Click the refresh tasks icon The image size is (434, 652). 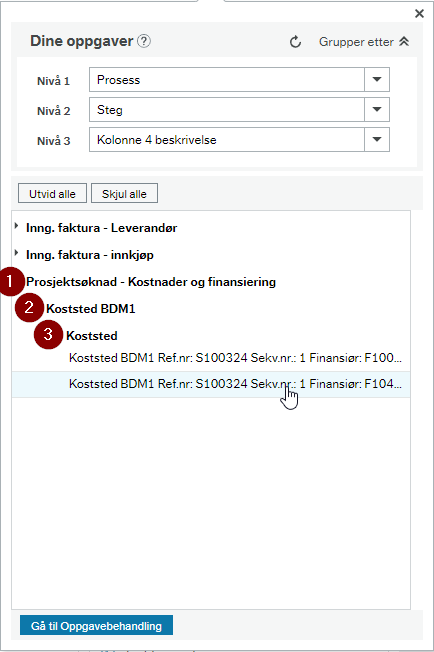295,42
